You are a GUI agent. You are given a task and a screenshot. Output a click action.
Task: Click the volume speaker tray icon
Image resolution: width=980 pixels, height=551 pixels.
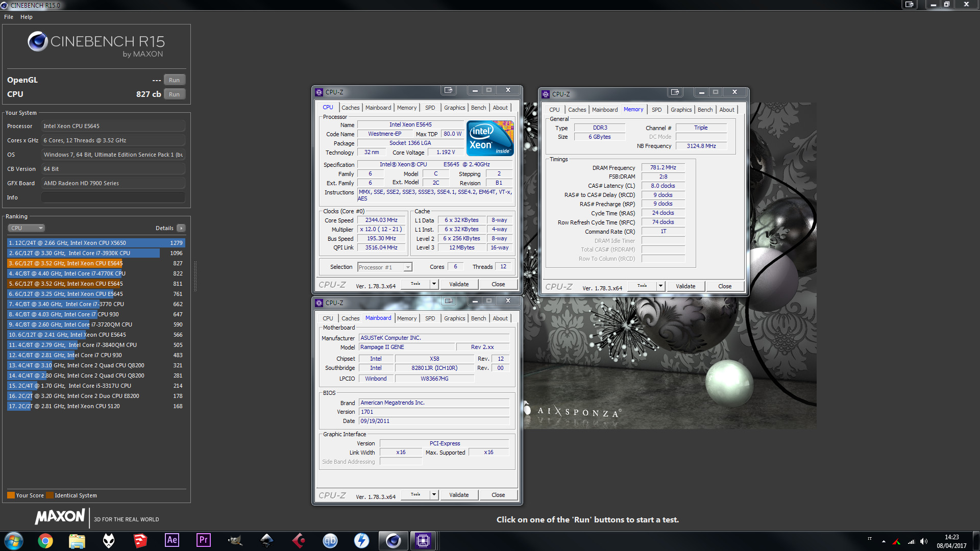click(x=923, y=541)
